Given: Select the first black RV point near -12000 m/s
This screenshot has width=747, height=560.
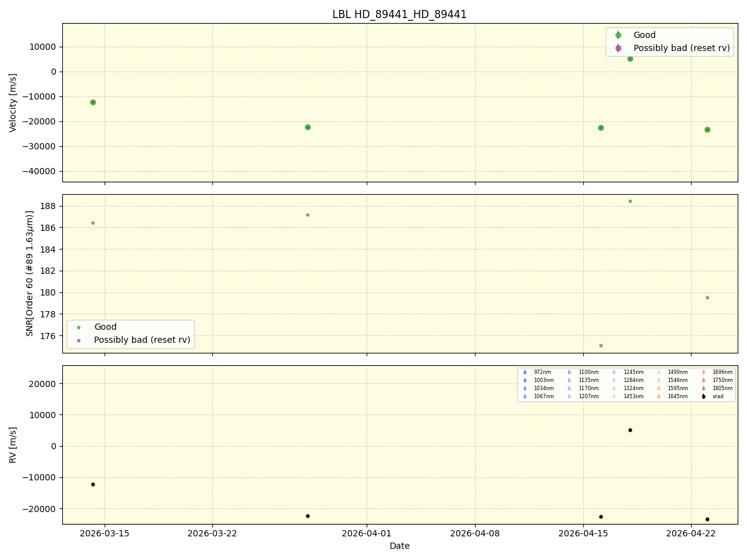Looking at the screenshot, I should (x=93, y=484).
